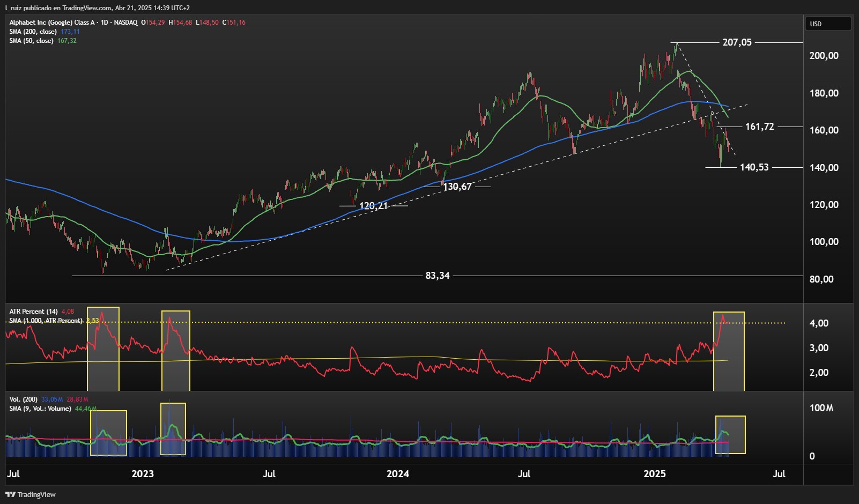Click the ATR Percent value 4,08
The image size is (859, 504).
pyautogui.click(x=68, y=312)
